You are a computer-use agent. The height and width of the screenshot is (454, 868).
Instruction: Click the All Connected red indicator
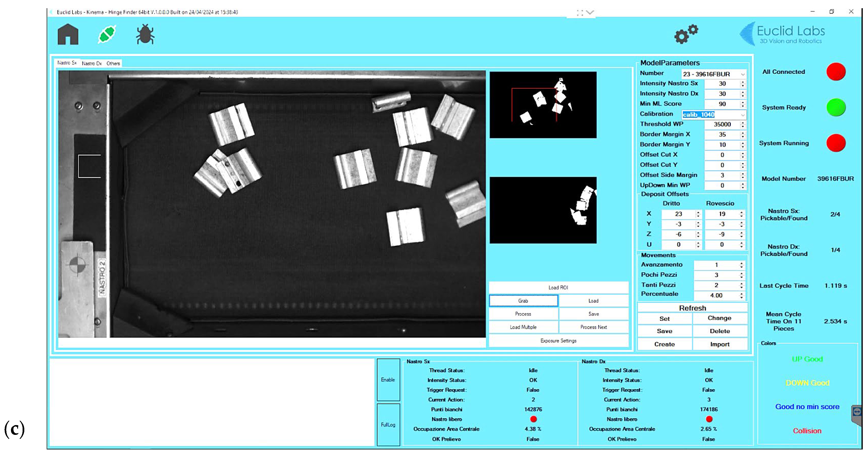(x=836, y=71)
